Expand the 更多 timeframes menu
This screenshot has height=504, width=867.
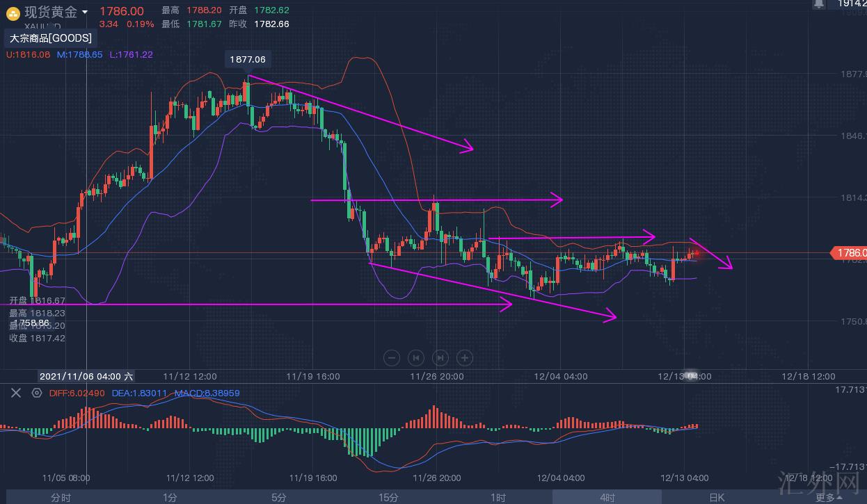828,497
